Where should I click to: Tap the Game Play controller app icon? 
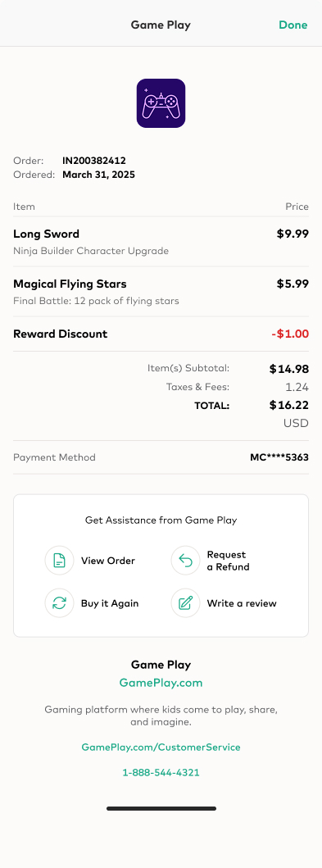(x=161, y=103)
